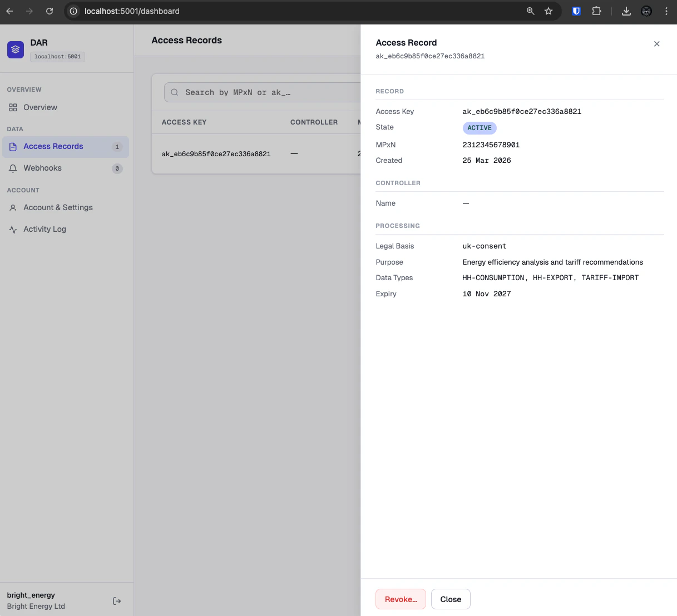
Task: Open Webhooks in the sidebar
Action: coord(66,168)
